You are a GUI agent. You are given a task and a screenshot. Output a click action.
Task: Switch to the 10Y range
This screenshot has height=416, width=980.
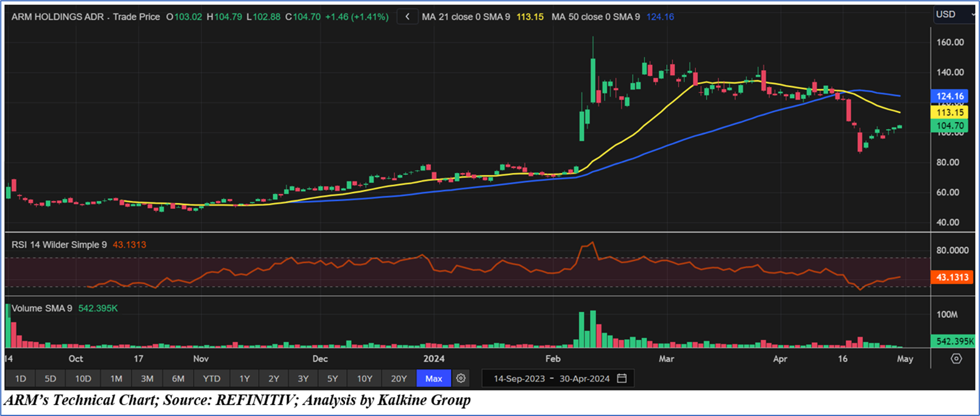click(364, 378)
